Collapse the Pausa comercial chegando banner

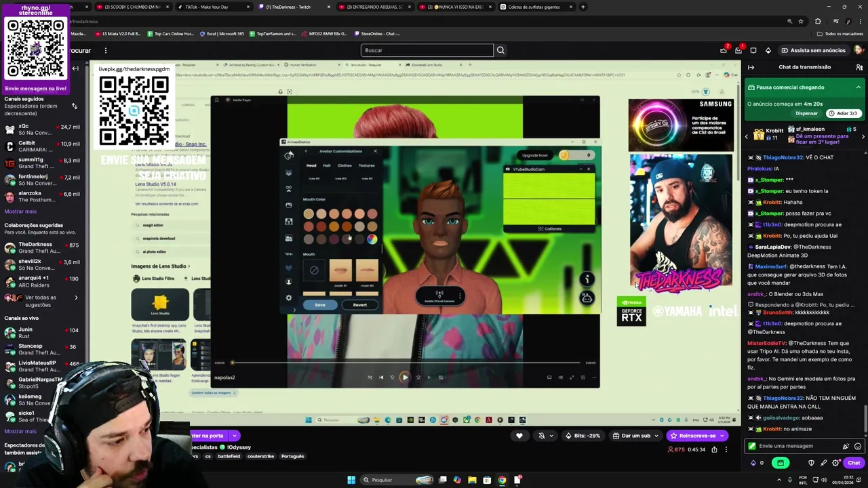click(858, 87)
